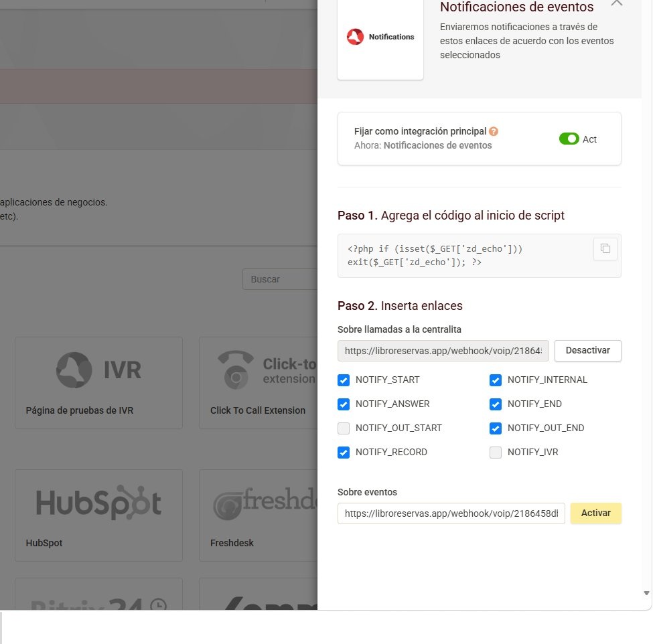
Task: Uncheck NOTIFY_INTERNAL checkbox
Action: pos(496,380)
